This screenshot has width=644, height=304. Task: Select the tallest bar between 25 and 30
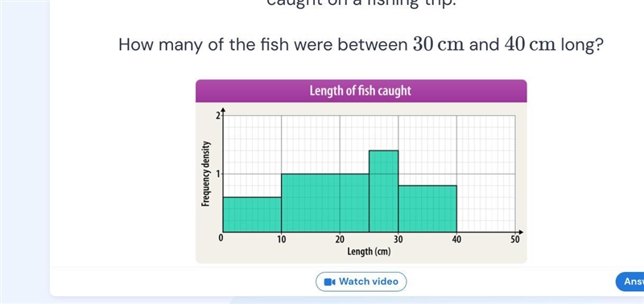click(x=384, y=191)
